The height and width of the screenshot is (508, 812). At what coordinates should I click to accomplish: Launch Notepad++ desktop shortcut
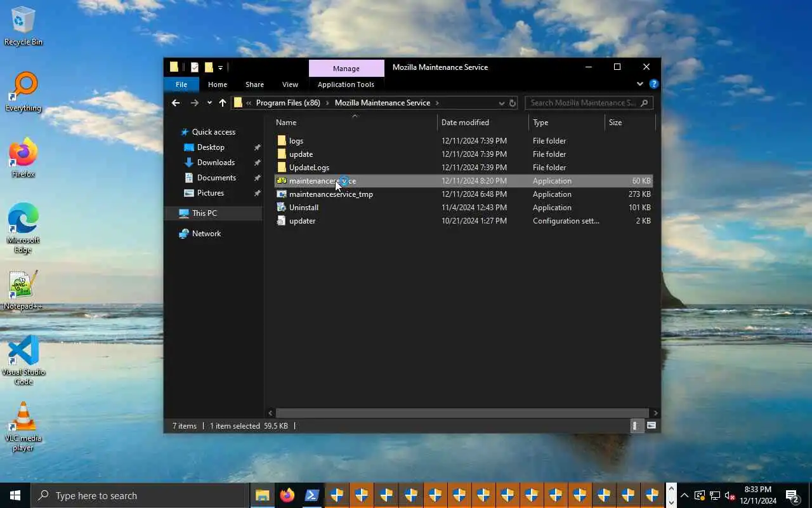[23, 291]
